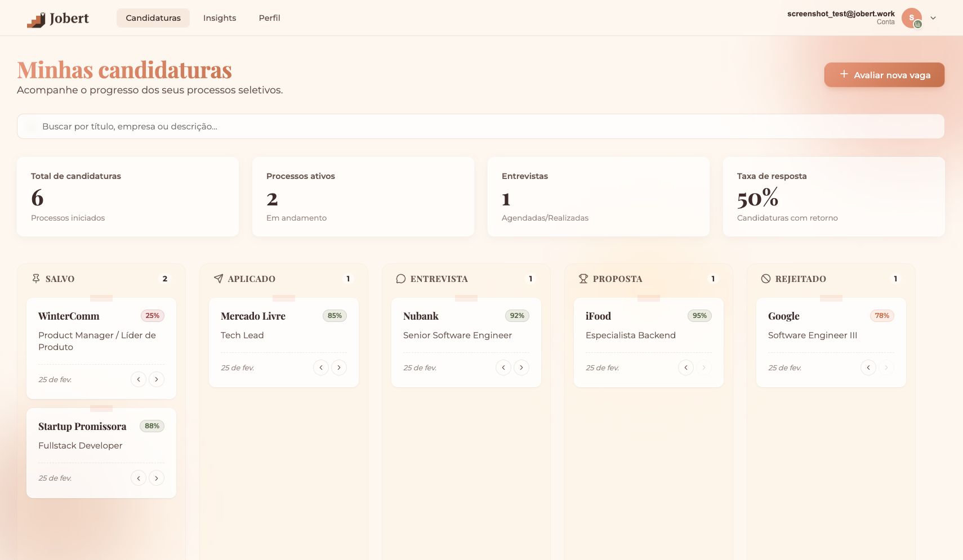
Task: Click the user avatar icon
Action: click(x=912, y=18)
